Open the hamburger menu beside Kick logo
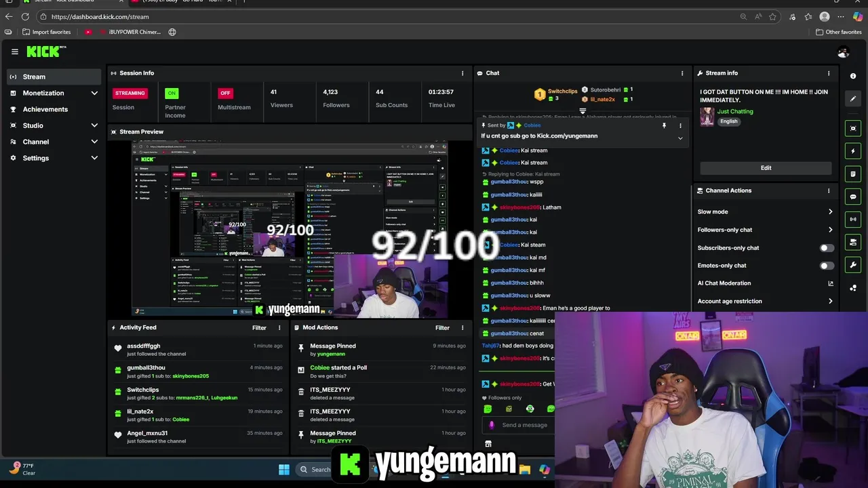 coord(14,52)
